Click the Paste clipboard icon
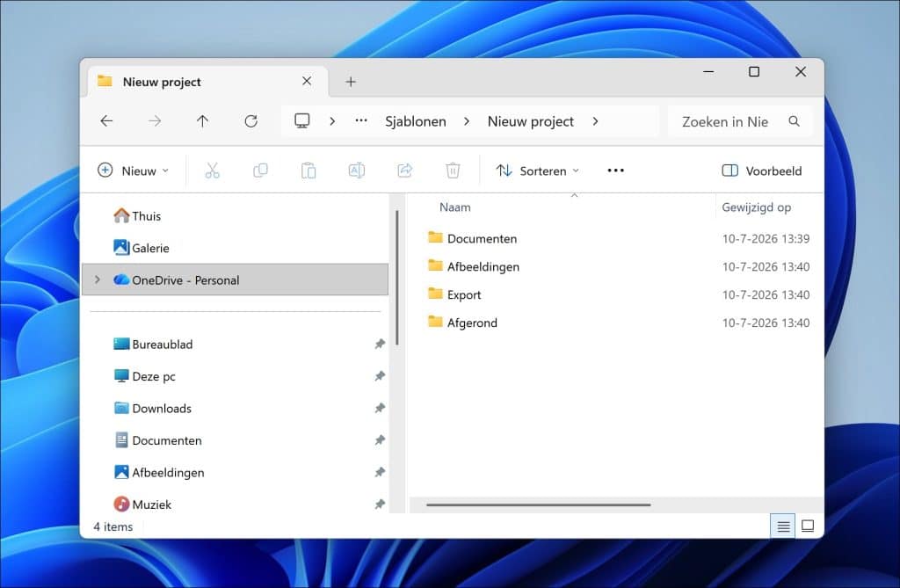 (308, 171)
